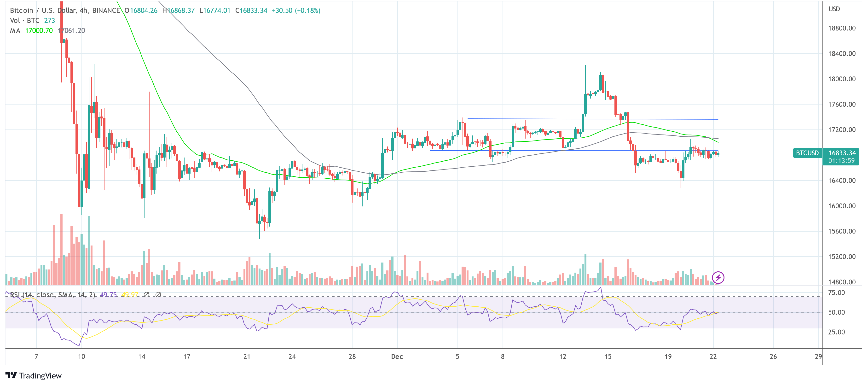Click the 18400.00 price axis label
This screenshot has height=386, width=868.
[842, 54]
